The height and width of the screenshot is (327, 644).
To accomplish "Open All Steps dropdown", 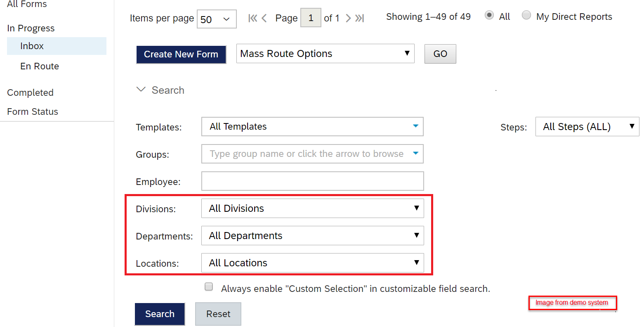I will tap(587, 127).
